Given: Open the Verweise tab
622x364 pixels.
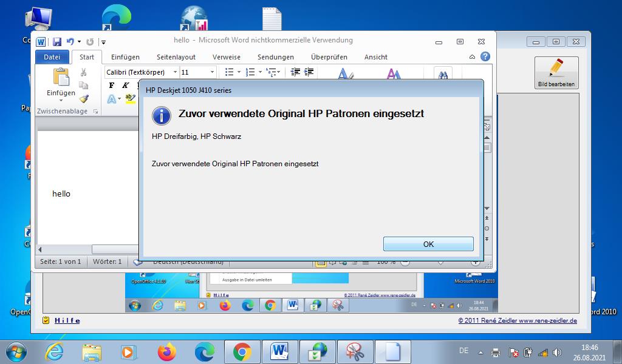Looking at the screenshot, I should pyautogui.click(x=227, y=57).
